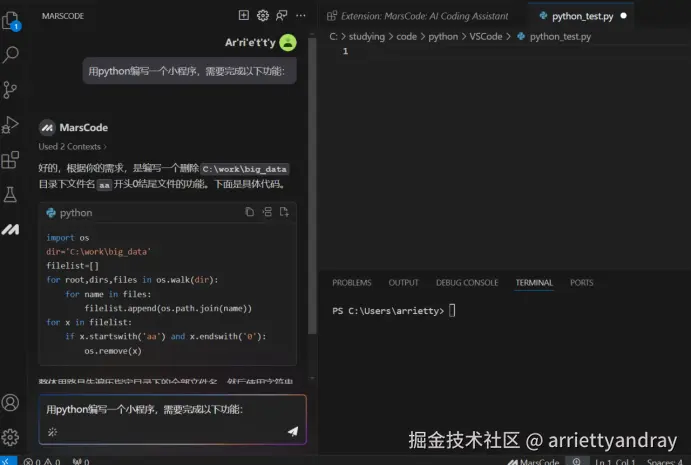The image size is (692, 466).
Task: Expand Used 2 Contexts
Action: click(72, 147)
